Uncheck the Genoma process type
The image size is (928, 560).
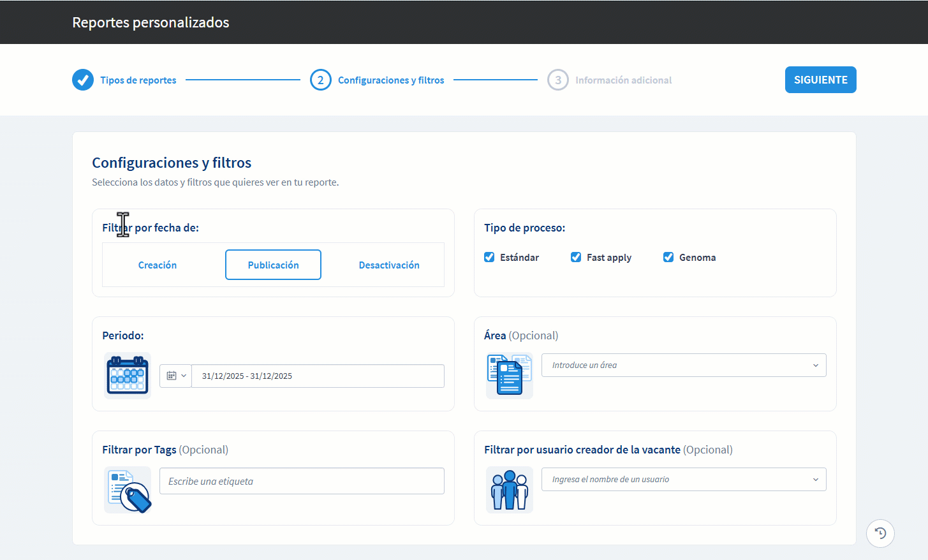(x=668, y=256)
